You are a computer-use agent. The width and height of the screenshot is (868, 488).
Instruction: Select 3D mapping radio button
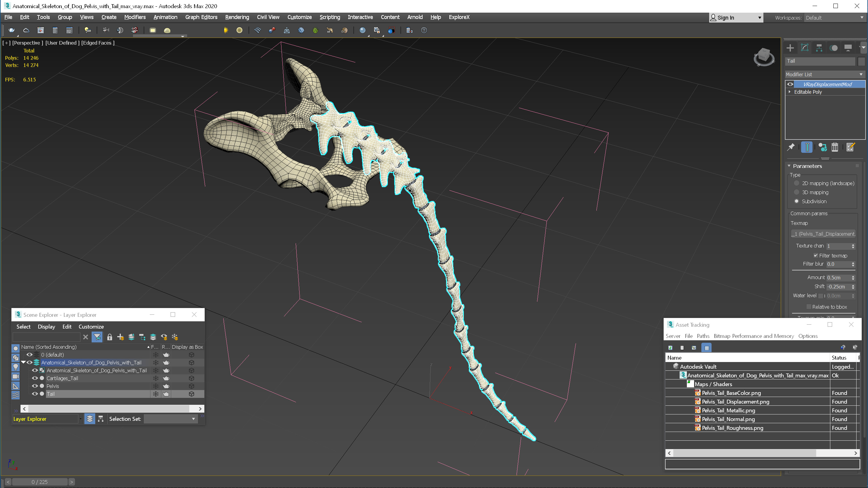click(796, 192)
